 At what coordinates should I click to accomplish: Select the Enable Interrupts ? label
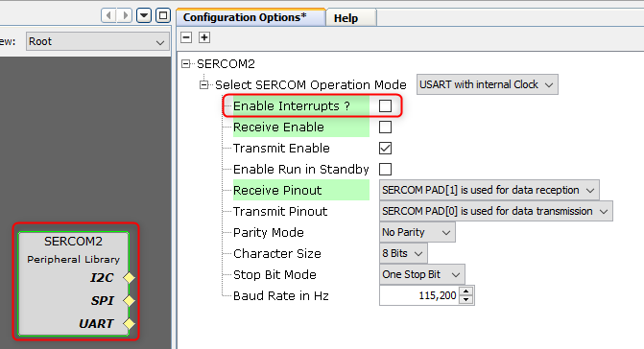[x=292, y=106]
